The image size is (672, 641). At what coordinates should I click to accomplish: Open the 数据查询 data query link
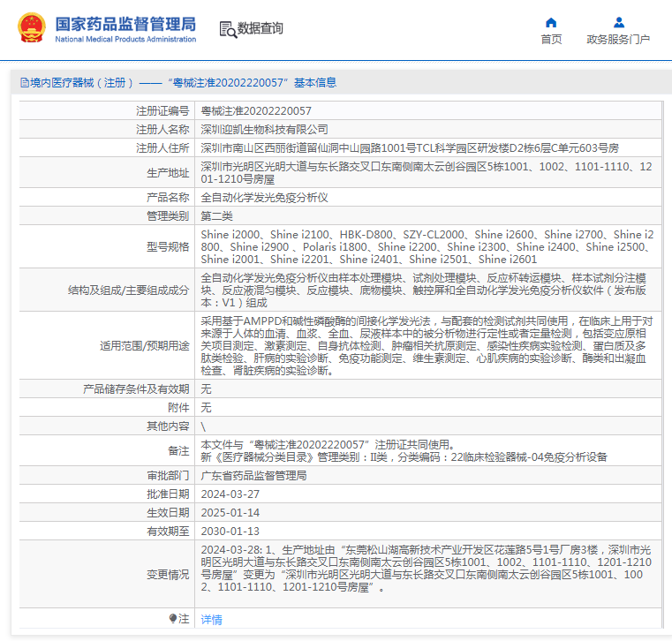[x=260, y=28]
